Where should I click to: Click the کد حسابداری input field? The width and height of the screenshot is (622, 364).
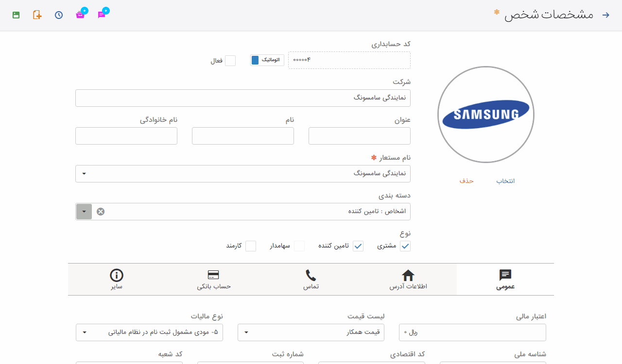(349, 60)
